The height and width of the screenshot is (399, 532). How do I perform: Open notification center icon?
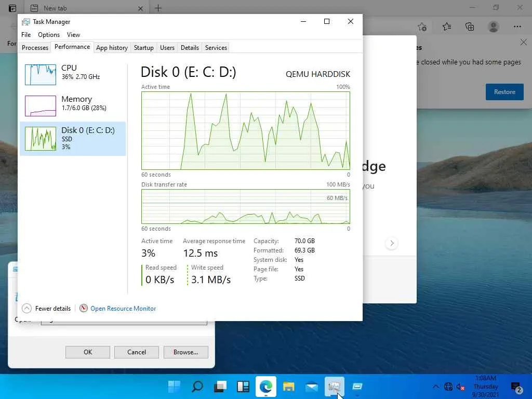pyautogui.click(x=516, y=387)
